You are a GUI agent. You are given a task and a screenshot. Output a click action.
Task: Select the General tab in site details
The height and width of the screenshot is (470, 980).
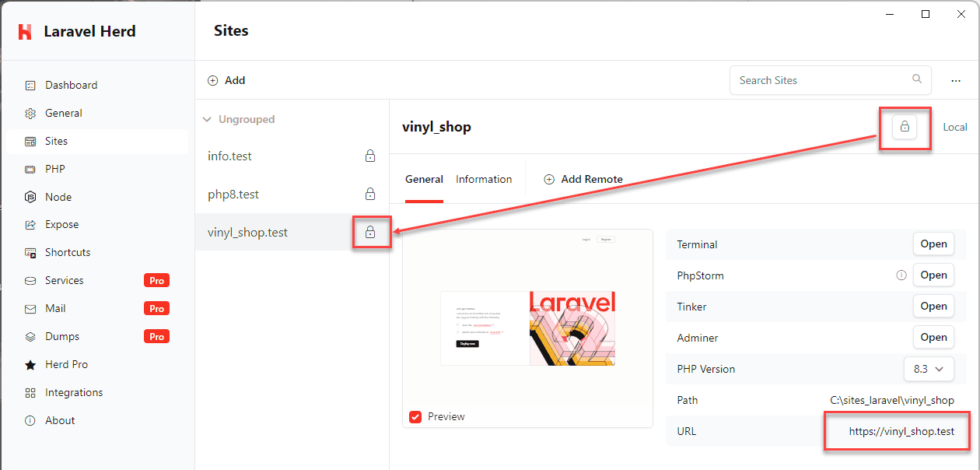point(424,180)
